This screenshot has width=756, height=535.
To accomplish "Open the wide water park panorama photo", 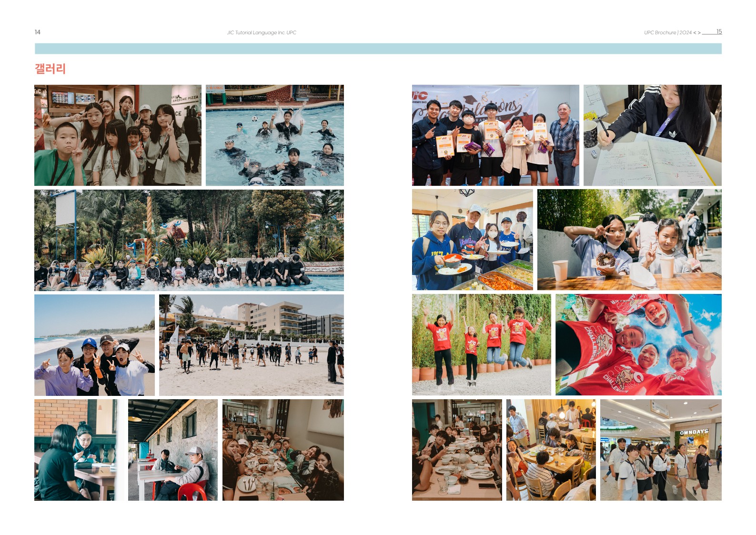I will click(189, 240).
